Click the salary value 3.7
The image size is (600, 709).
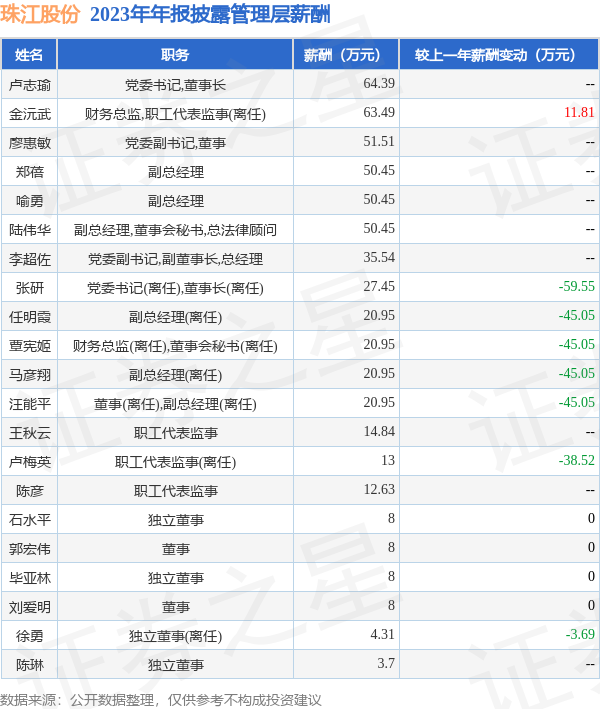click(386, 663)
